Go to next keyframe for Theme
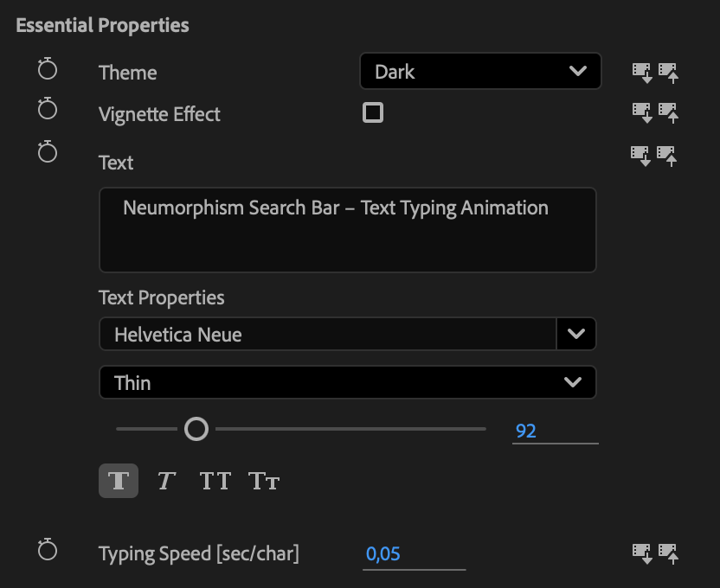The width and height of the screenshot is (720, 588). 668,72
